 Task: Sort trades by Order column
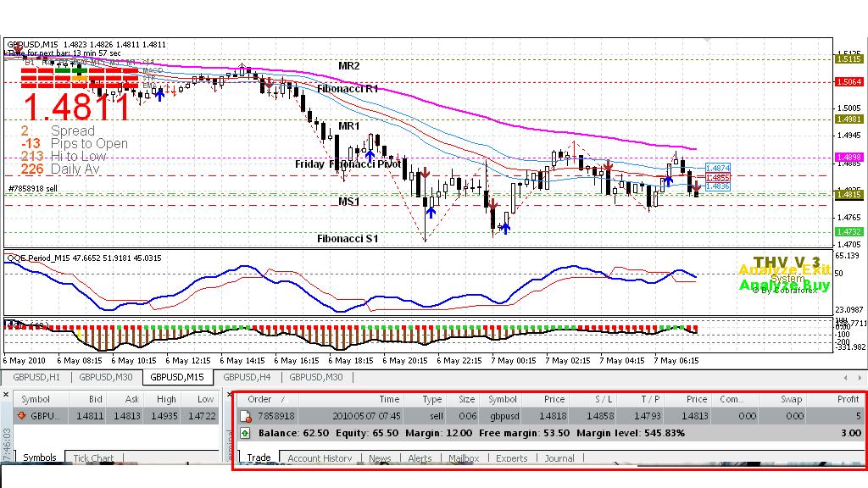[x=268, y=399]
